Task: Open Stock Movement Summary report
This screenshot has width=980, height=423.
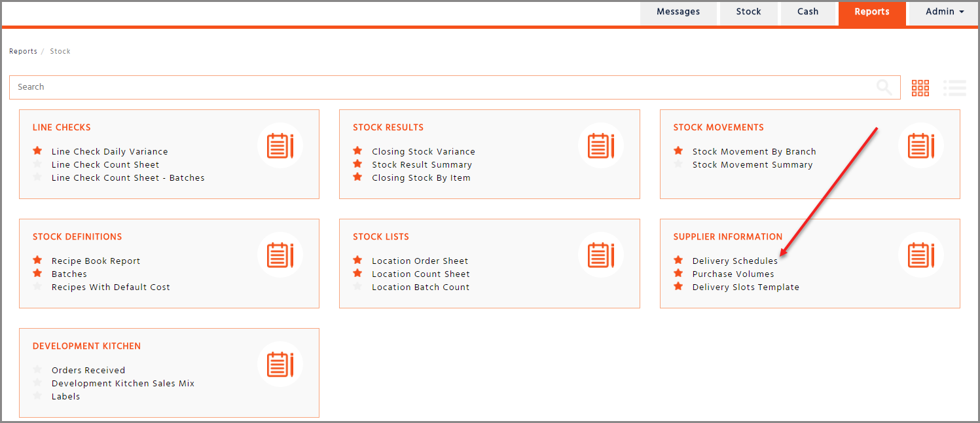Action: click(752, 164)
